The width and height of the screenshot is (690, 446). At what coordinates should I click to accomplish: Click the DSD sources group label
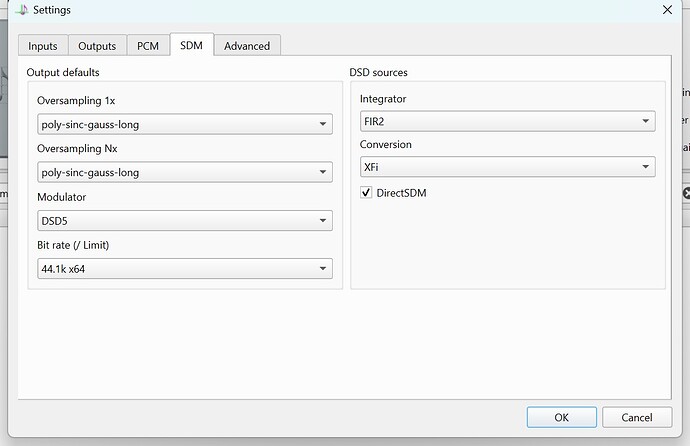(x=378, y=73)
